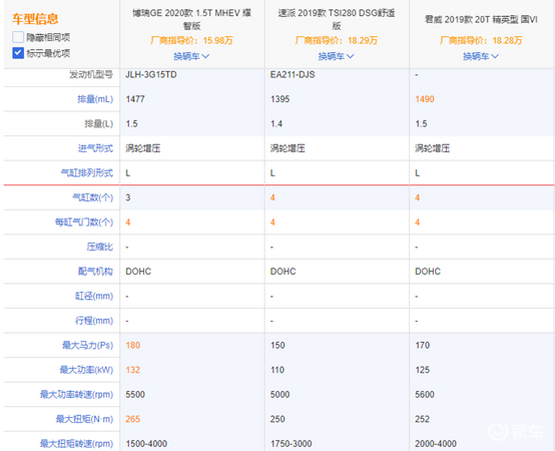
Task: Click power rpm value 5600
Action: click(x=425, y=394)
